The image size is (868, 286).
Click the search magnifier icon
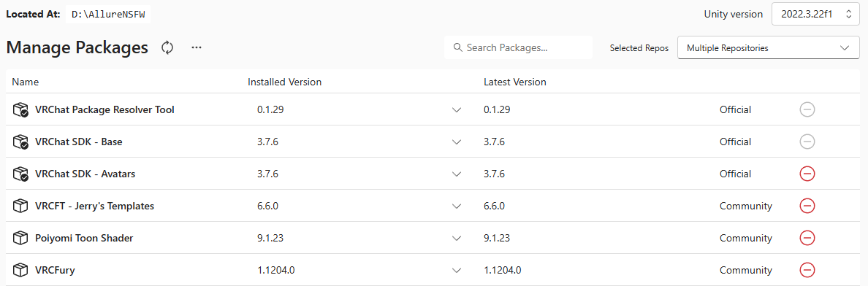(457, 47)
